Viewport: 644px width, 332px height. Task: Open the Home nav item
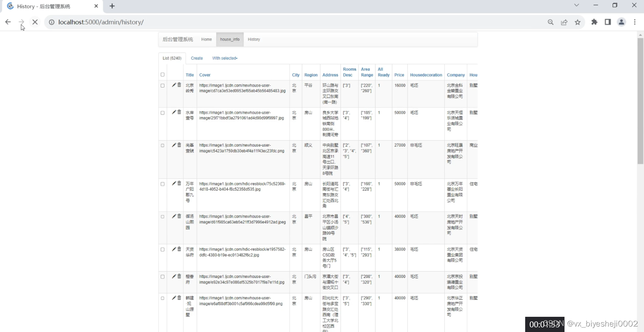point(206,39)
